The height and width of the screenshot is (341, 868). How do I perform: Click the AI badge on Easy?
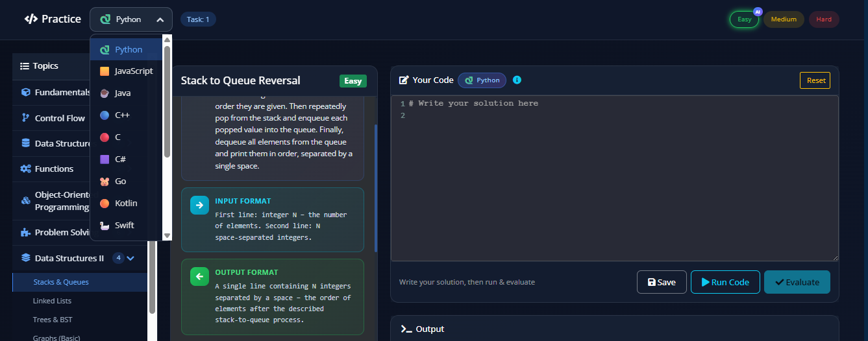click(757, 12)
